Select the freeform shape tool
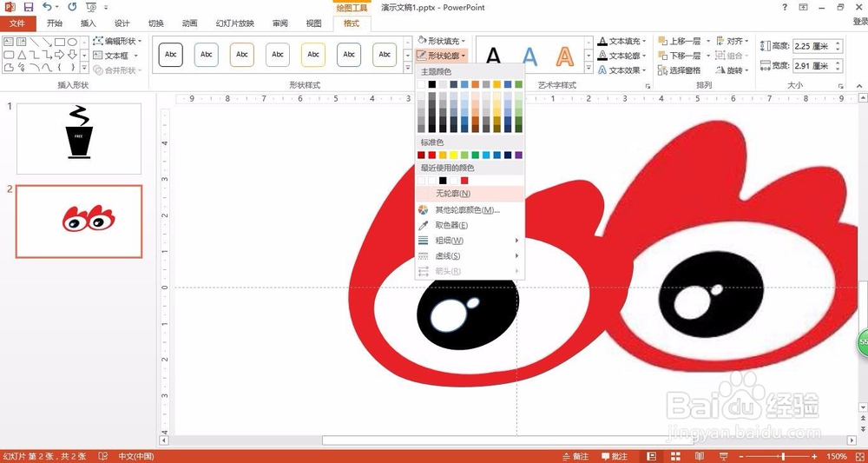 coord(9,68)
